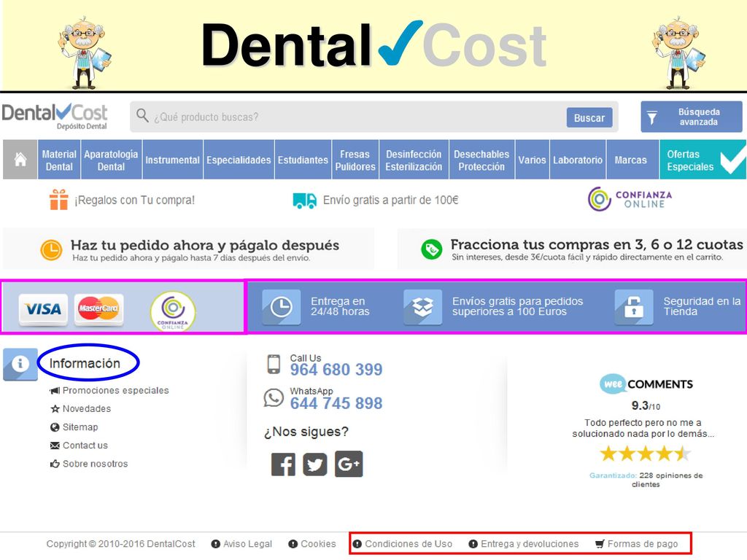Click the delivery truck icon
This screenshot has height=560, width=747.
tap(304, 201)
